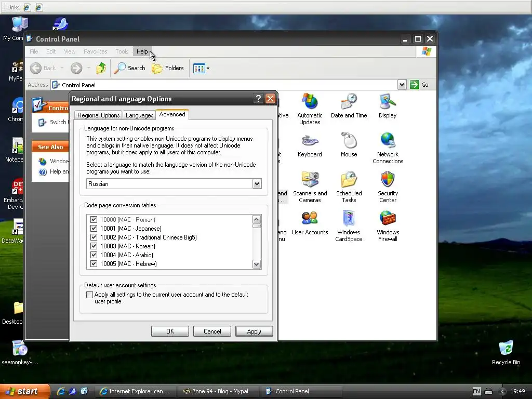Launch Internet Explorer from Quick Launch
Screen dimensions: 532x399
(61, 391)
